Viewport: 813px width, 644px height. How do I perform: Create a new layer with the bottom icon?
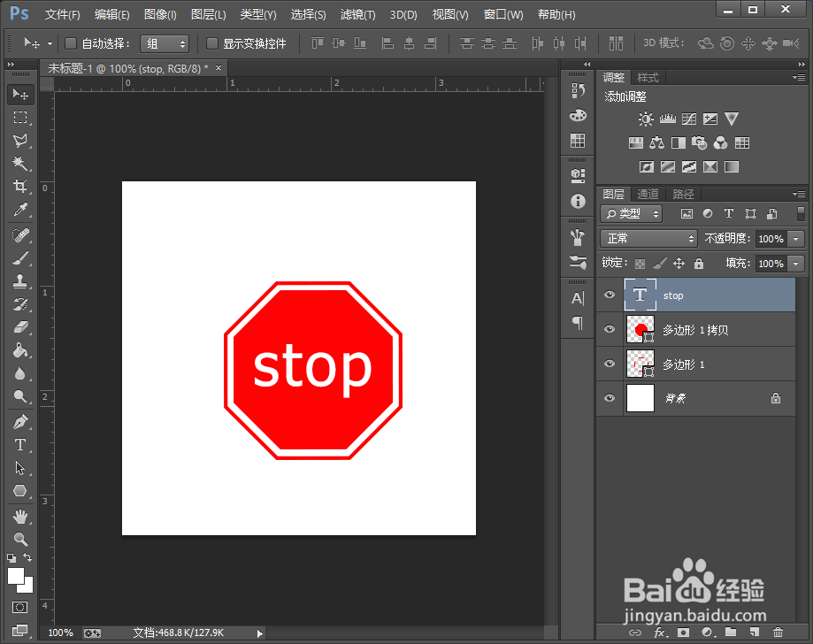click(755, 632)
